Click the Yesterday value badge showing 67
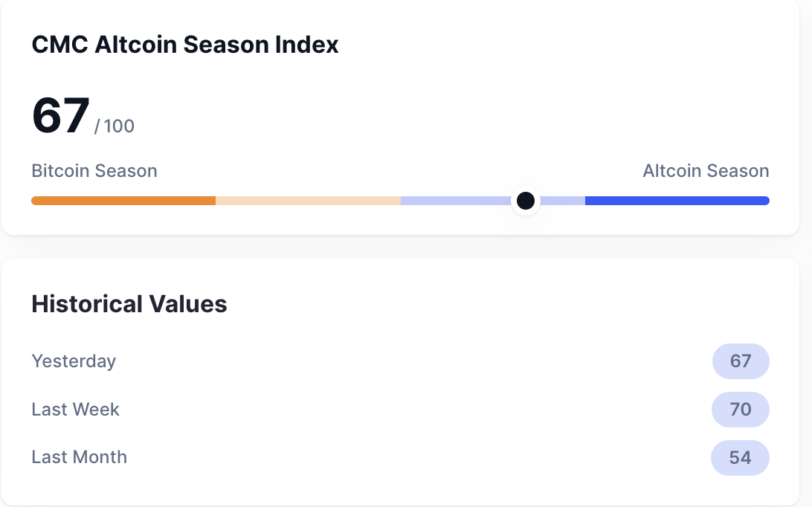 pos(741,361)
